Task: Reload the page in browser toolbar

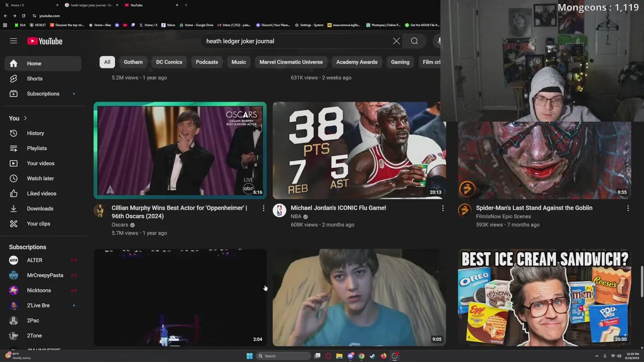Action: point(23,16)
